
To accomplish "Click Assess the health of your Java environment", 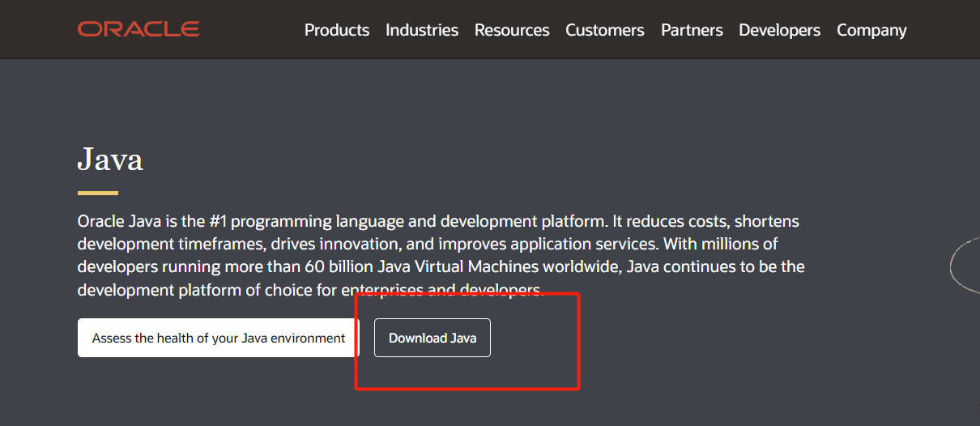I will pos(219,338).
